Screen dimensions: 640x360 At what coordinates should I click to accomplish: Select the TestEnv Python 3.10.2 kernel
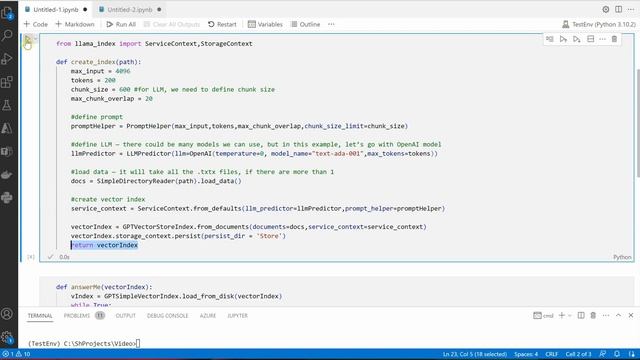(x=598, y=24)
